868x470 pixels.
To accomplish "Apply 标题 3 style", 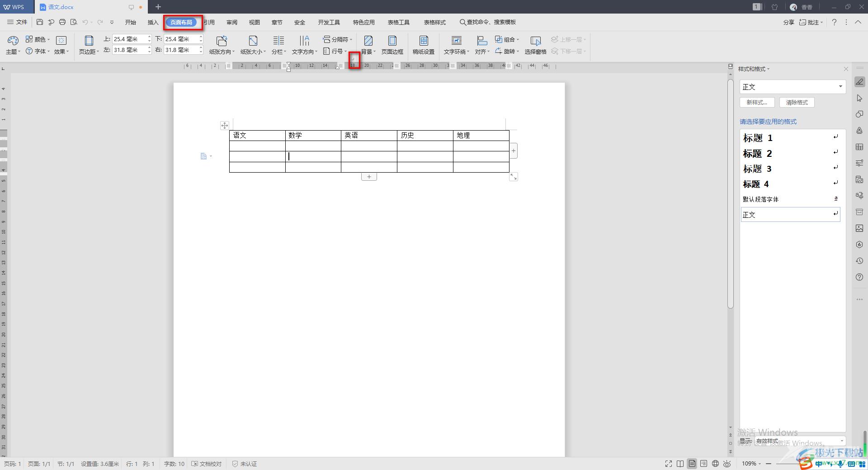I will pos(790,169).
